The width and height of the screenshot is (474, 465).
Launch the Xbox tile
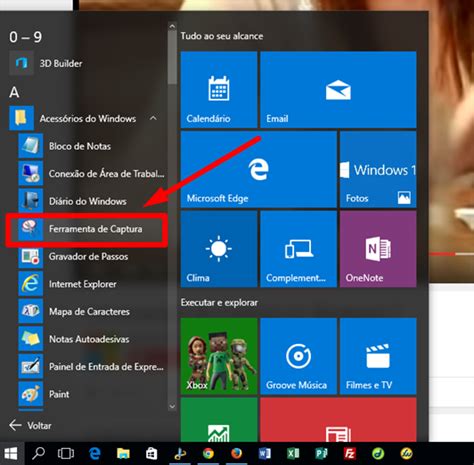point(219,356)
